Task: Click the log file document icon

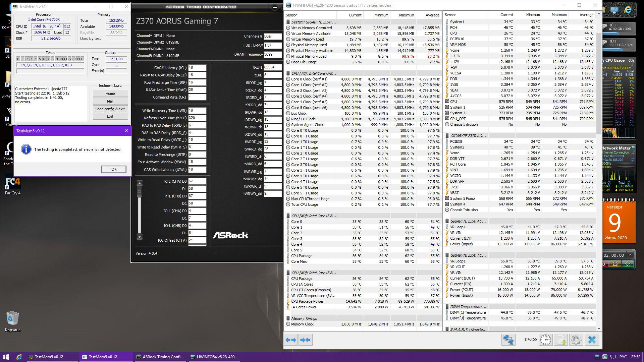Action: click(x=561, y=340)
